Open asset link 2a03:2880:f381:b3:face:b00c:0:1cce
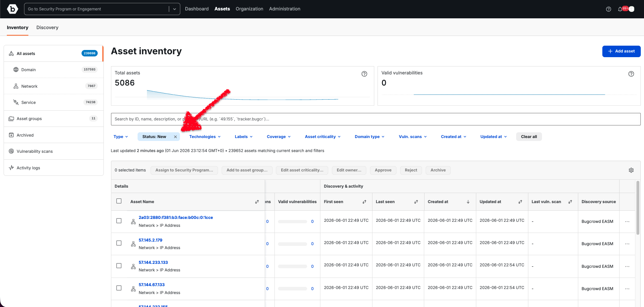Screen dimensions: 644x307 (176, 217)
